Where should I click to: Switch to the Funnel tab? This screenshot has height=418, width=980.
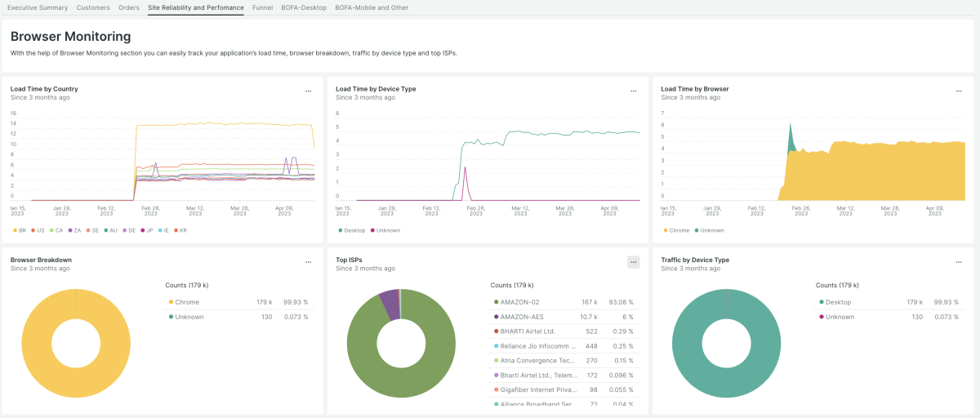tap(262, 7)
